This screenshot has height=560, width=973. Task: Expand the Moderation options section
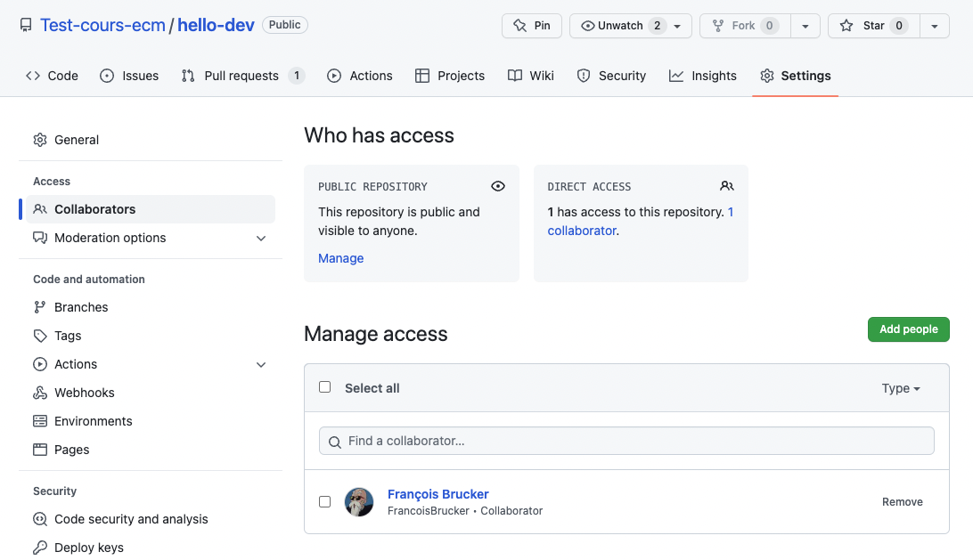pyautogui.click(x=261, y=238)
